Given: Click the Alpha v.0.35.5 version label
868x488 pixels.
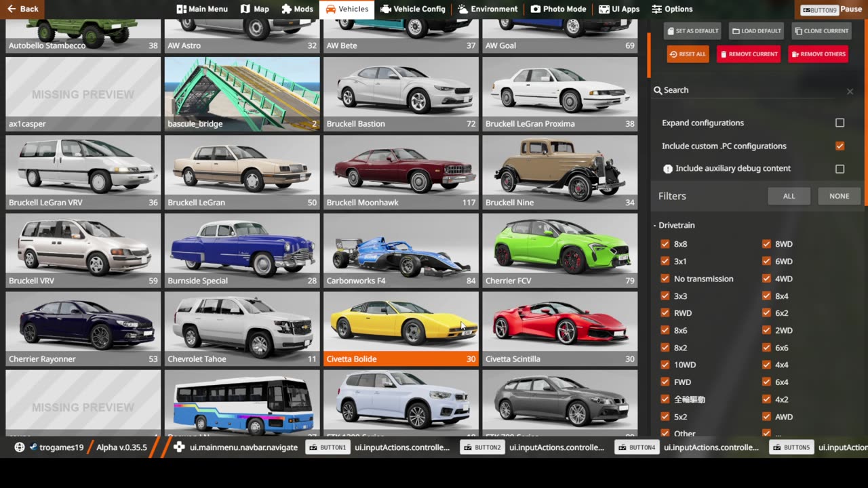Looking at the screenshot, I should tap(121, 447).
